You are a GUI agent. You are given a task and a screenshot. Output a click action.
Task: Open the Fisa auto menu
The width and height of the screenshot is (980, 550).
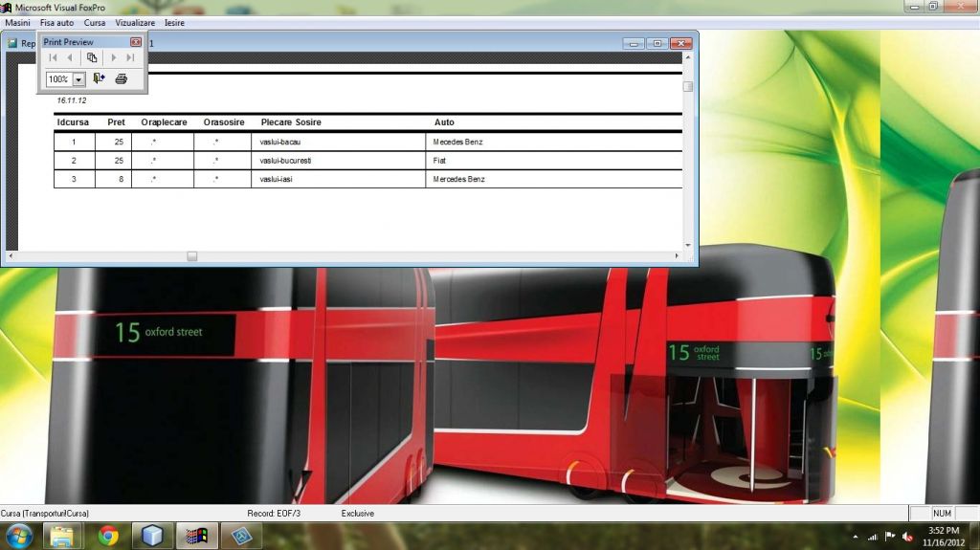pyautogui.click(x=56, y=22)
